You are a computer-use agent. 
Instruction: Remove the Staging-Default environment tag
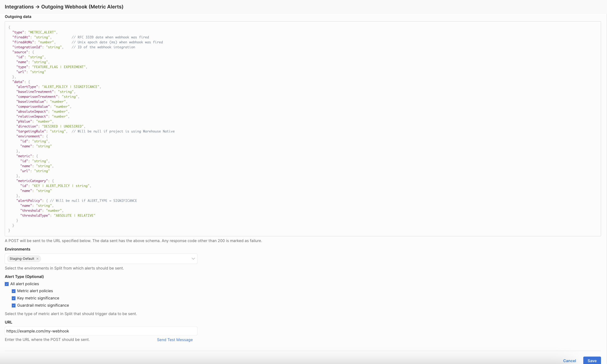[38, 259]
